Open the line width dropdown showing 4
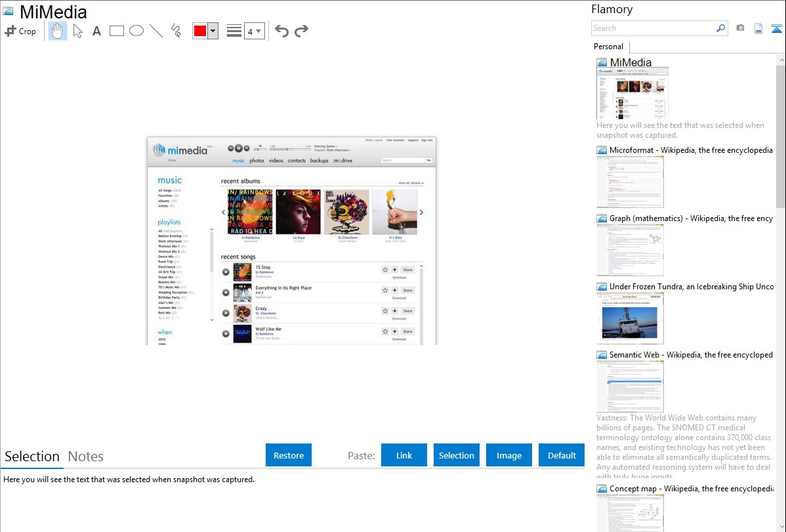This screenshot has width=786, height=532. tap(254, 31)
